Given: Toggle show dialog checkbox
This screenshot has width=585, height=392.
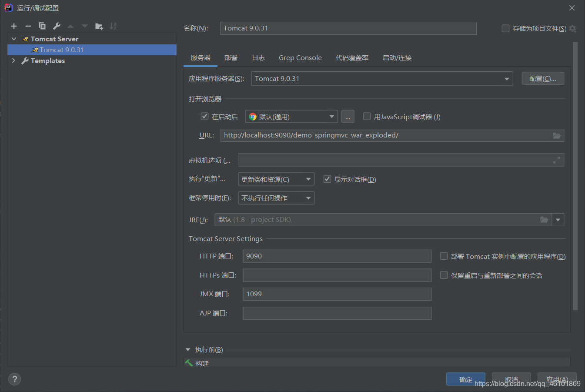Looking at the screenshot, I should point(327,179).
